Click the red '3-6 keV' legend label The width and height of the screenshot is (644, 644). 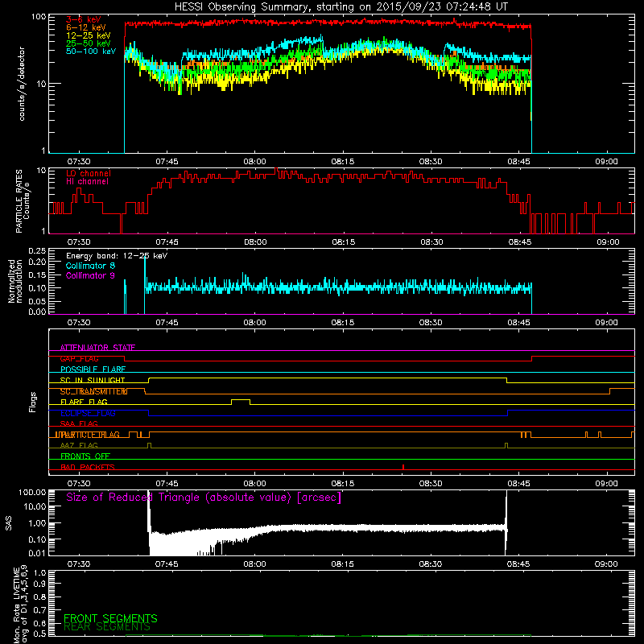(84, 19)
